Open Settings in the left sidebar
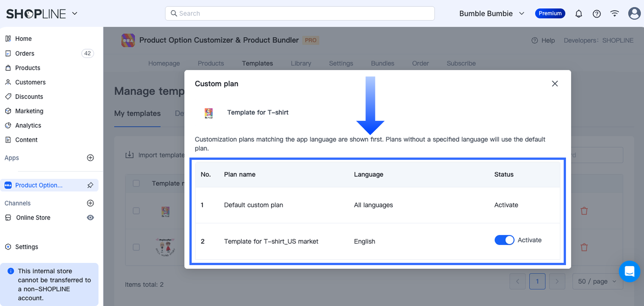Image resolution: width=644 pixels, height=306 pixels. [x=27, y=247]
